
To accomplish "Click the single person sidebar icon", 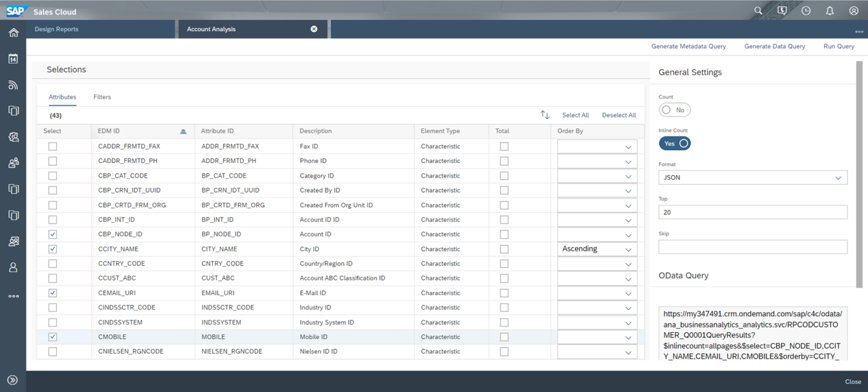I will 14,268.
